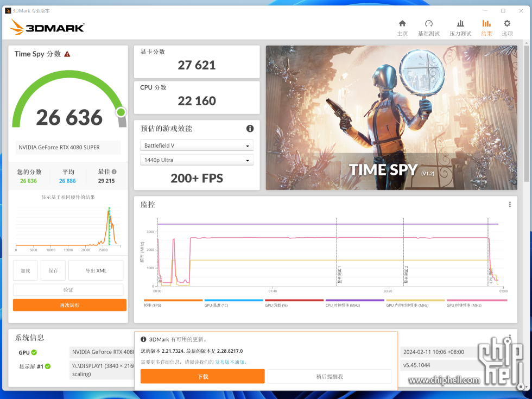The image size is (532, 399).
Task: Click the 3DMark logo
Action: point(47,27)
